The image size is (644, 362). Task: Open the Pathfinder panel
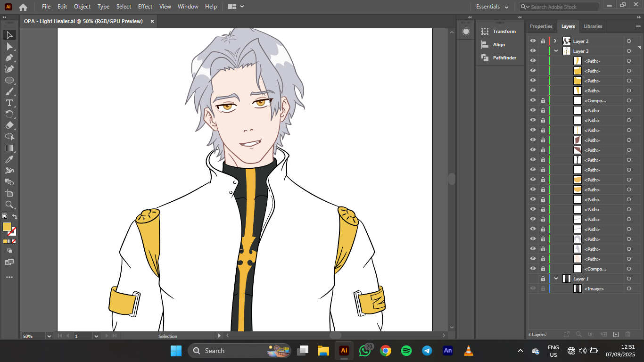click(x=504, y=58)
